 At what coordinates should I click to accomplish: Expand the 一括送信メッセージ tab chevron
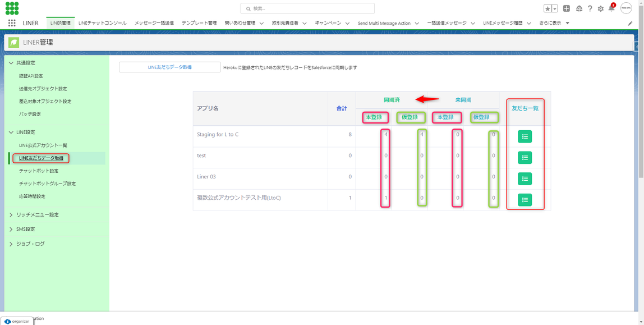pos(473,24)
